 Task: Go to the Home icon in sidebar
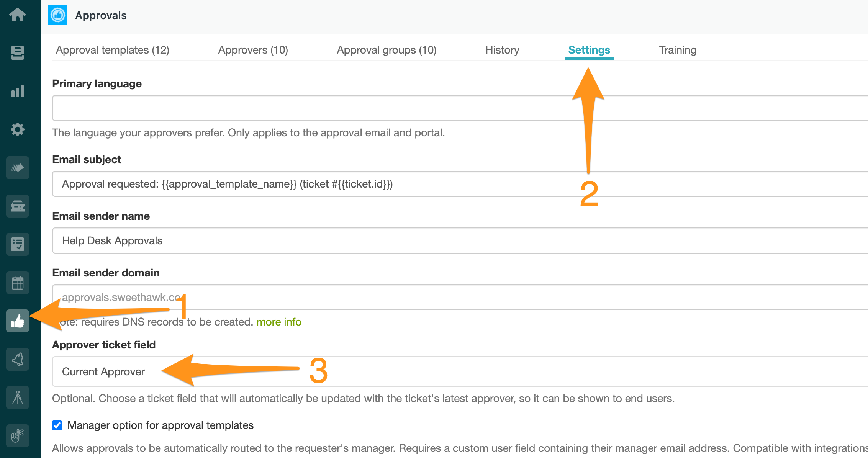tap(18, 15)
